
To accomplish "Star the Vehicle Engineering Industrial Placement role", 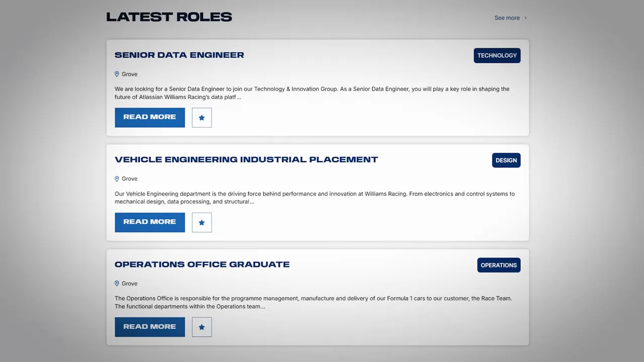I will 202,222.
